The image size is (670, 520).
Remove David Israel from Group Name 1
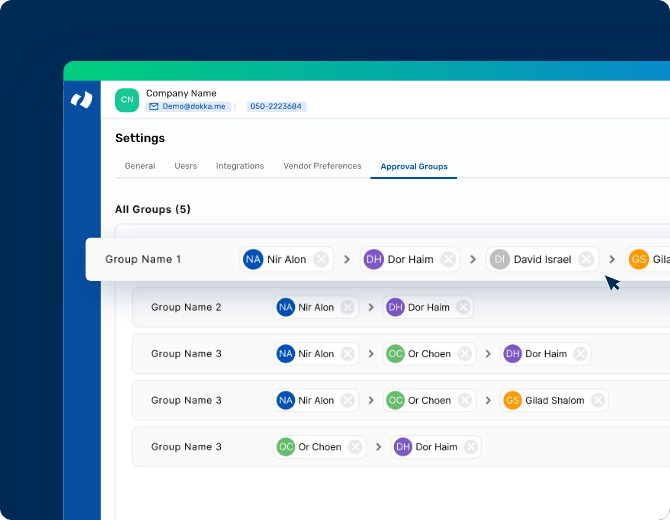[x=586, y=259]
